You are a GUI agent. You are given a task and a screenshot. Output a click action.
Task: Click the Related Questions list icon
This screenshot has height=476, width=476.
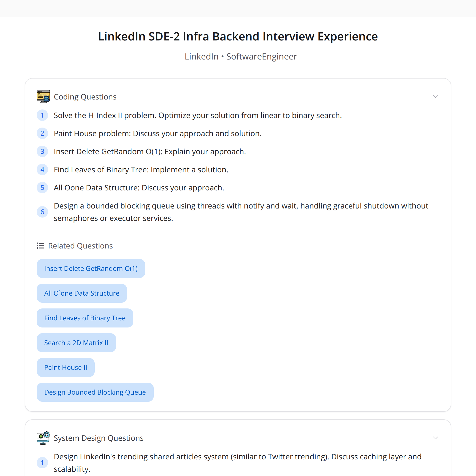[40, 246]
